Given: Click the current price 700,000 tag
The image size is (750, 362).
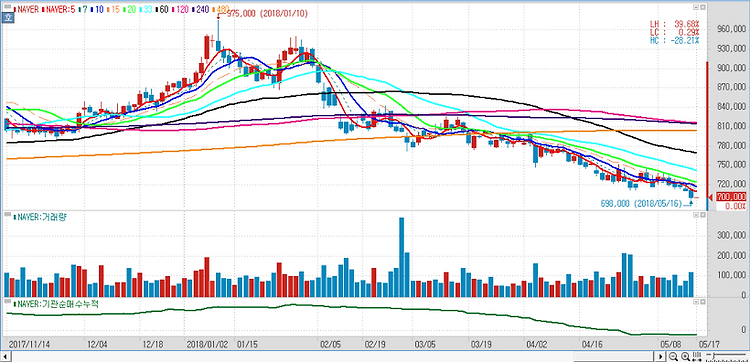Looking at the screenshot, I should 731,197.
